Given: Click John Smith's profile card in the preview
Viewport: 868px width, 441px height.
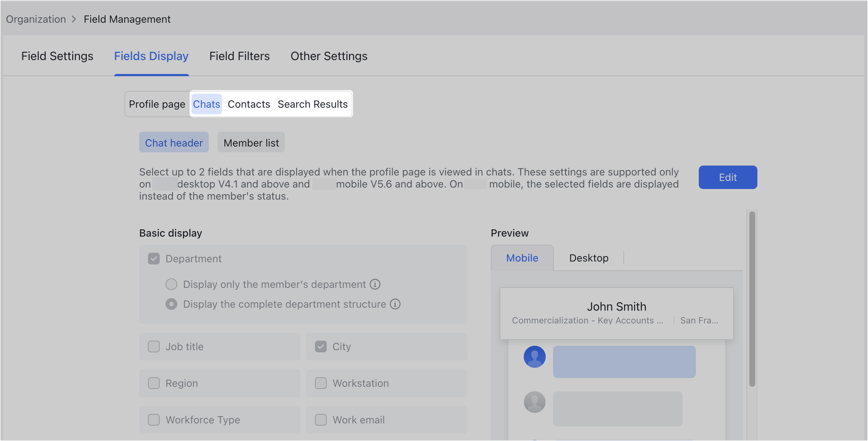Looking at the screenshot, I should (616, 312).
